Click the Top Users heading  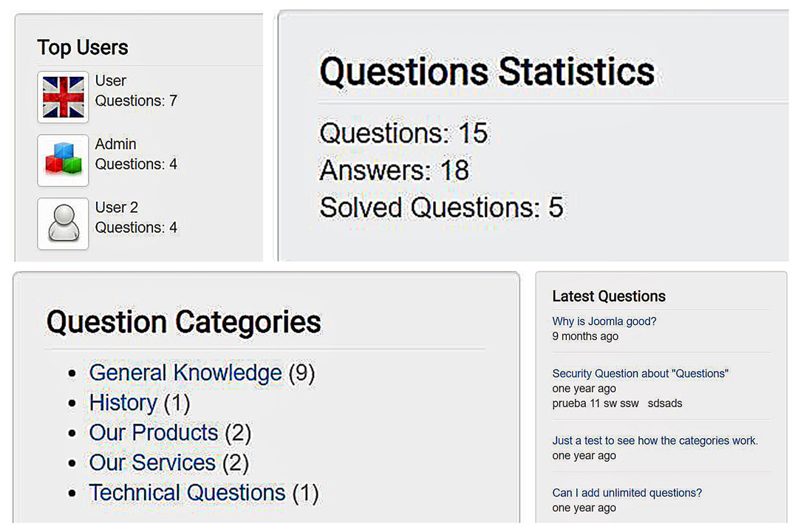(x=83, y=47)
